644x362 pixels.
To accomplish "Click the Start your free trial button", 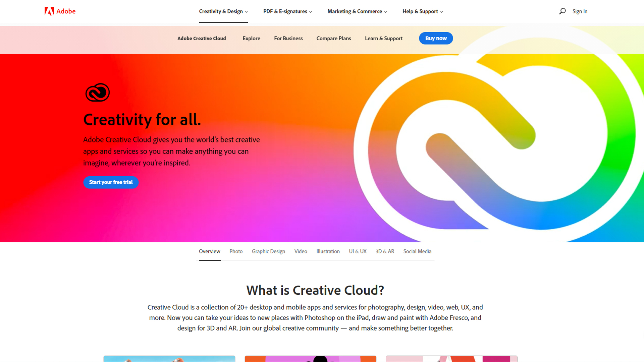I will click(x=111, y=182).
